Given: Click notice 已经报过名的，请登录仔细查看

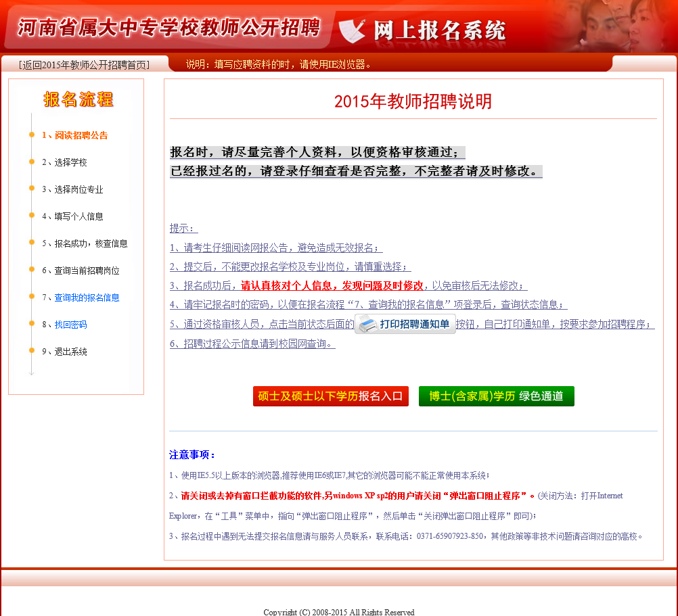Looking at the screenshot, I should (356, 171).
